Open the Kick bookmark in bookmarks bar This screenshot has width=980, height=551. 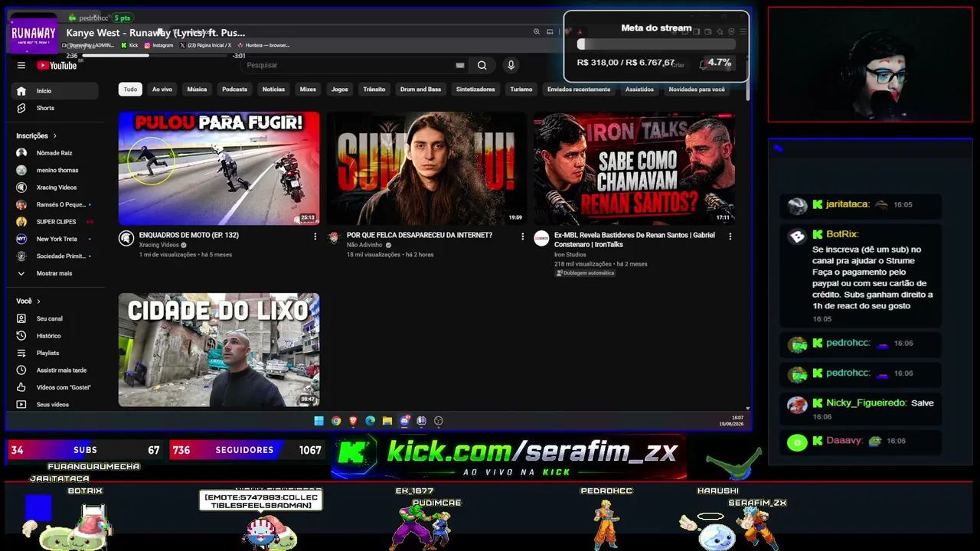pos(129,45)
